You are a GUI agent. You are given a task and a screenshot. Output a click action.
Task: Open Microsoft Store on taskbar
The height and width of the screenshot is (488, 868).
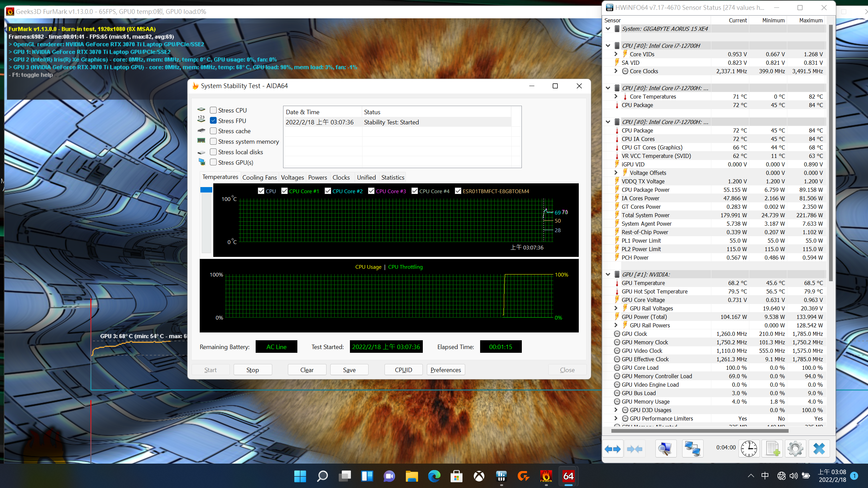point(457,476)
